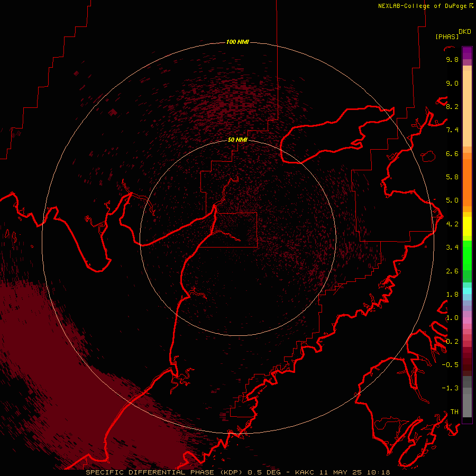The image size is (476, 476).
Task: Click the 4.2 value on color scale
Action: coord(452,224)
